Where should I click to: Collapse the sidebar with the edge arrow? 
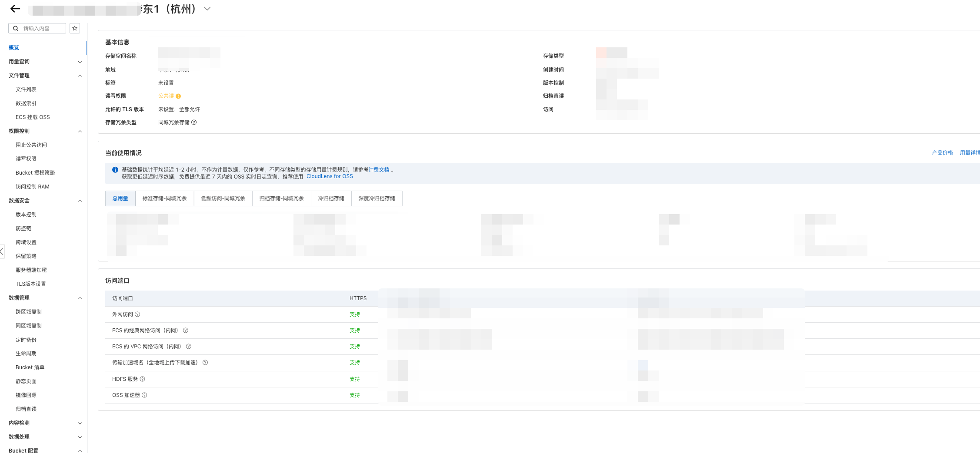pos(2,251)
